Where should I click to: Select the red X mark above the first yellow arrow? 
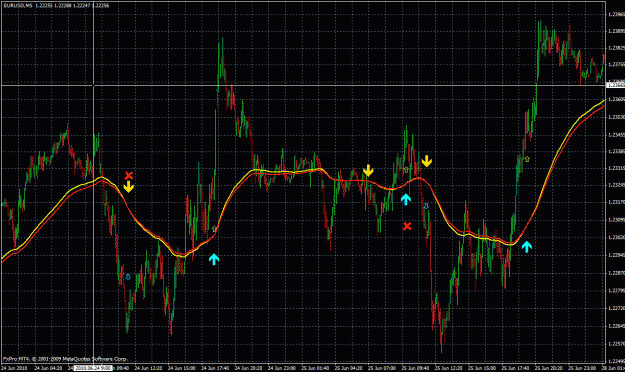click(x=128, y=175)
